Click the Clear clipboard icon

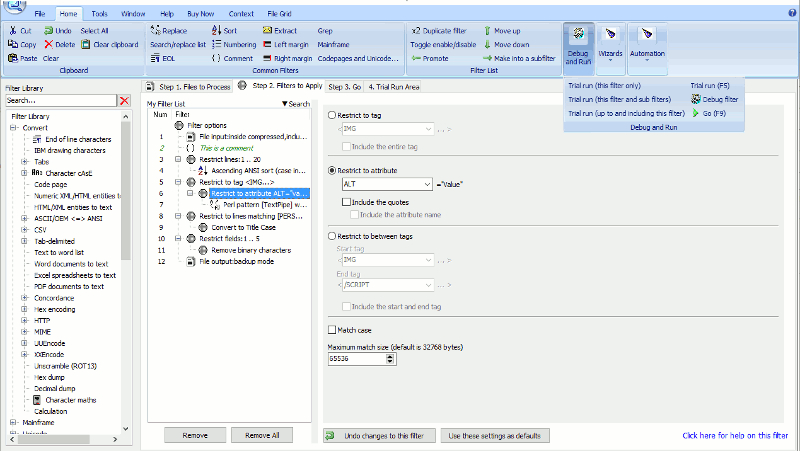(86, 44)
